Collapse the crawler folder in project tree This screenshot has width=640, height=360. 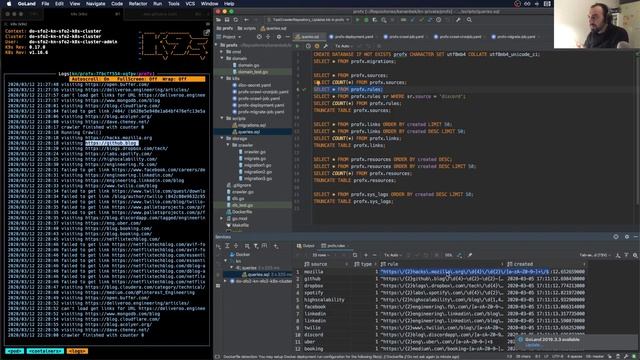coord(228,145)
